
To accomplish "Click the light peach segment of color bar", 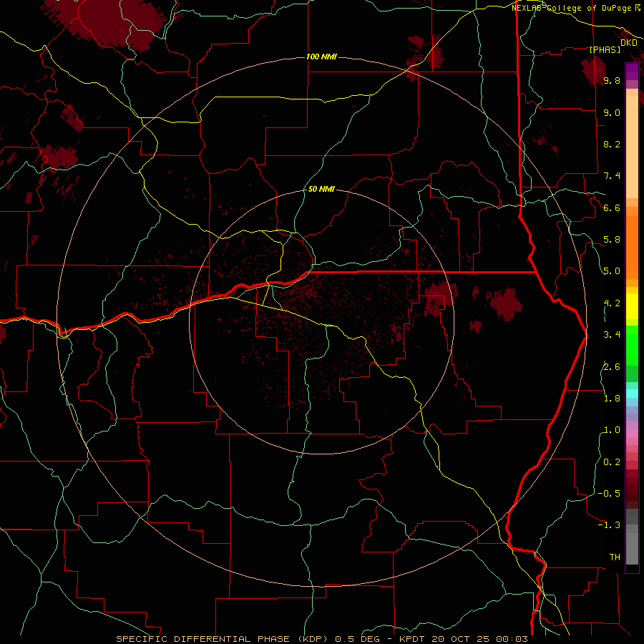I will (x=632, y=147).
